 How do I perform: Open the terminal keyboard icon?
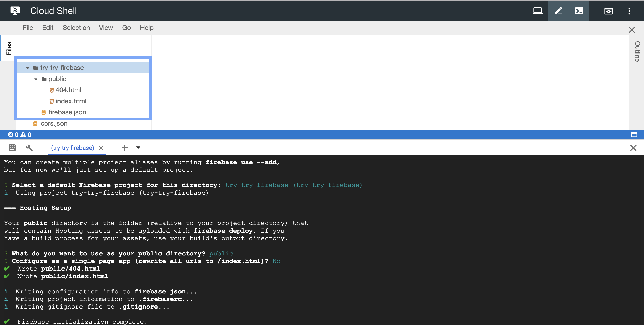click(12, 148)
